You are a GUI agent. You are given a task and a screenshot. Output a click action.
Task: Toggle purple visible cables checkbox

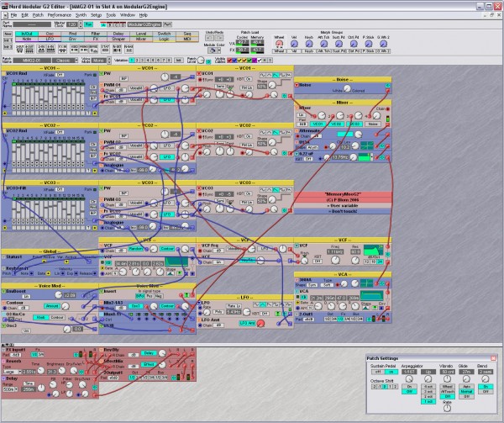coord(255,61)
